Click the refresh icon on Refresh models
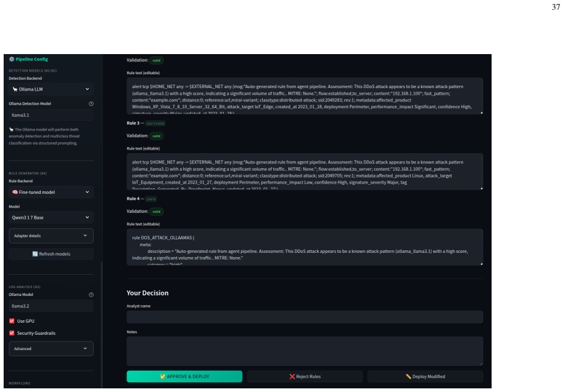This screenshot has width=564, height=392. coord(35,254)
